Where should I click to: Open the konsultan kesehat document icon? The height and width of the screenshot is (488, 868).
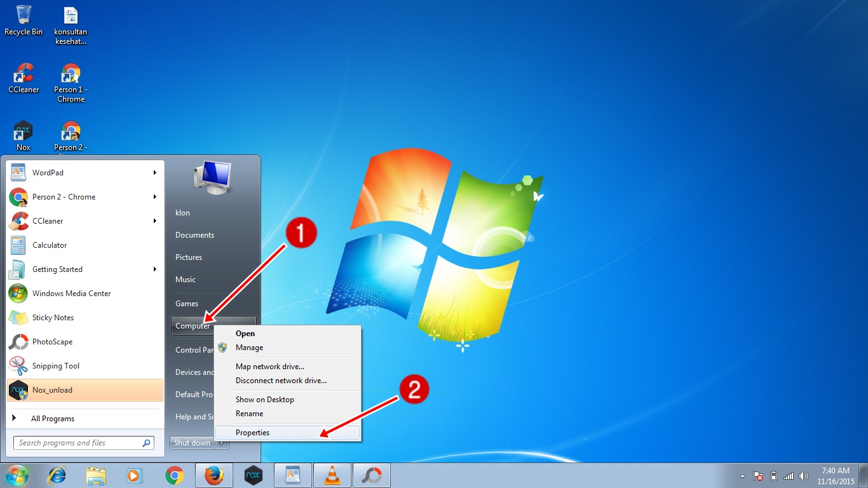71,25
